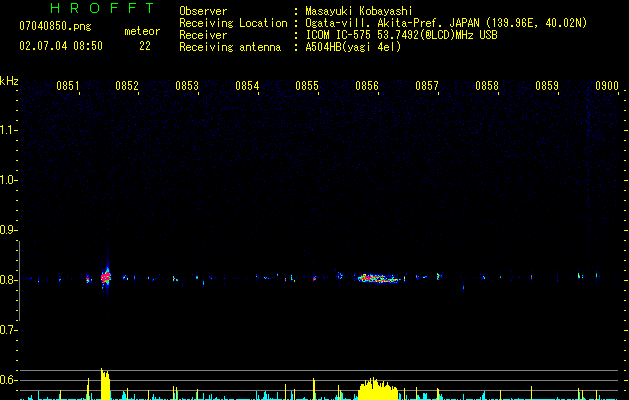Click observer name Masayuki Kobayashi

click(x=359, y=11)
